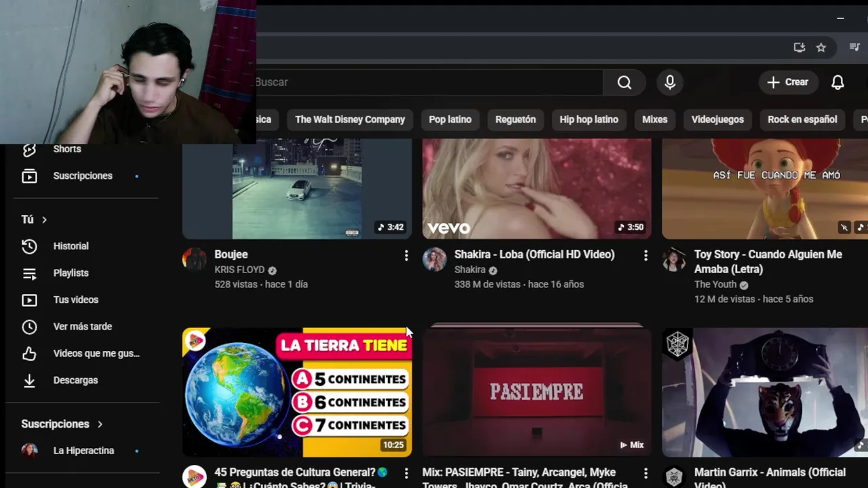Select the Mixes filter chip

pyautogui.click(x=654, y=119)
